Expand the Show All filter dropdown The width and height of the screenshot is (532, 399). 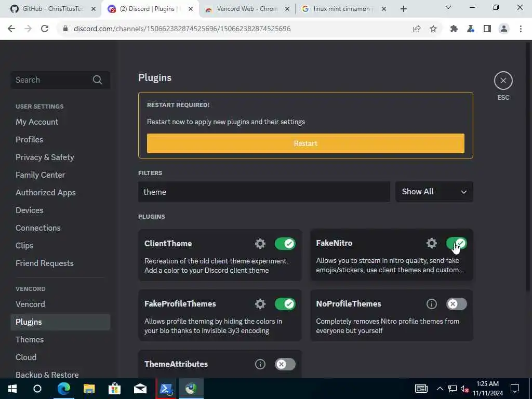434,192
